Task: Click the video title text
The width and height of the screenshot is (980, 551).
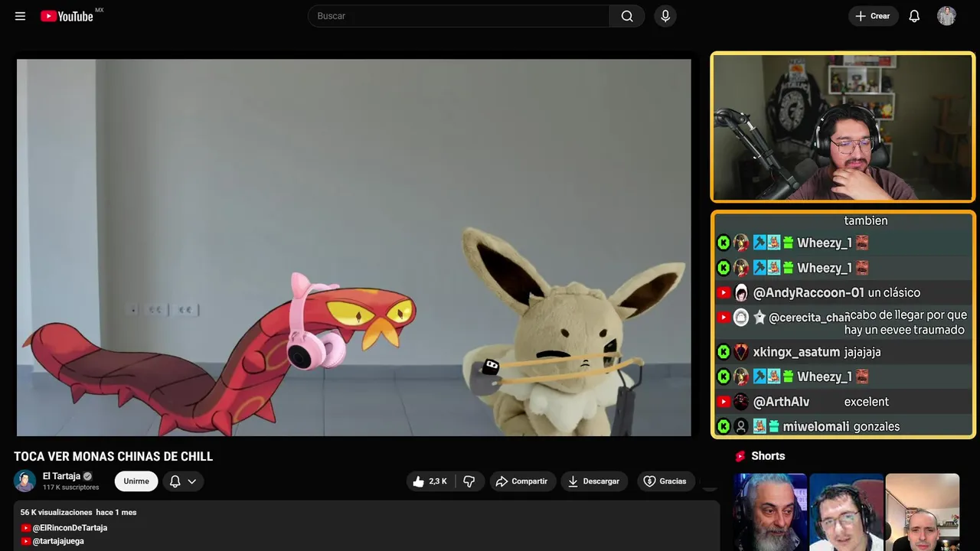Action: [113, 457]
